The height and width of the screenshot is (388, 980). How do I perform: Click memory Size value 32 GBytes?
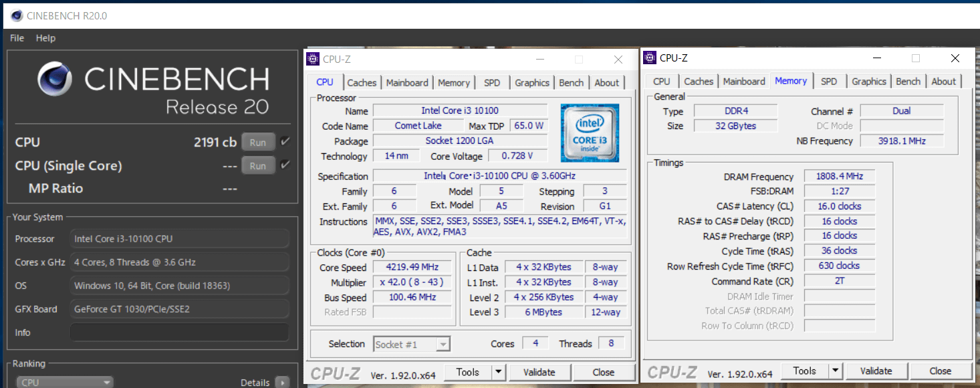(735, 126)
